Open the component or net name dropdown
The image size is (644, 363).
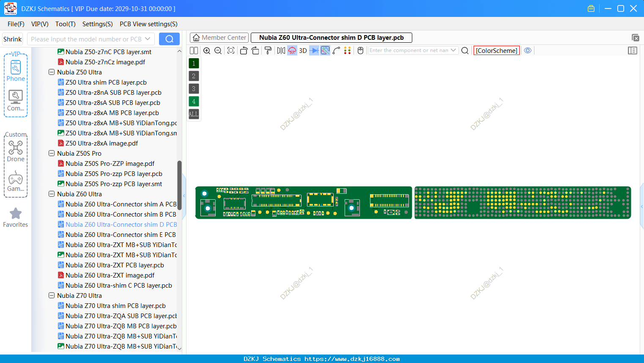[454, 50]
